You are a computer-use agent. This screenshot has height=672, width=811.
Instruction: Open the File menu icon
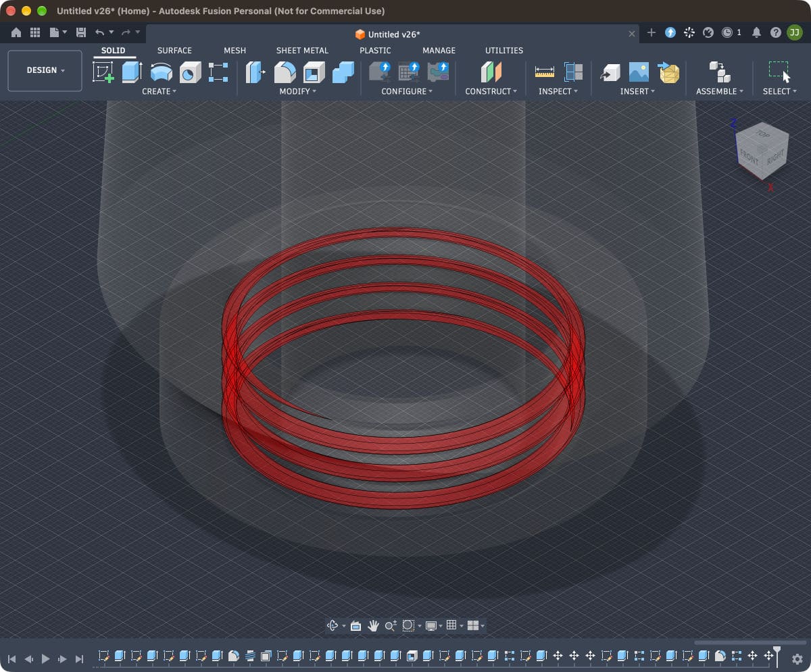[x=58, y=32]
